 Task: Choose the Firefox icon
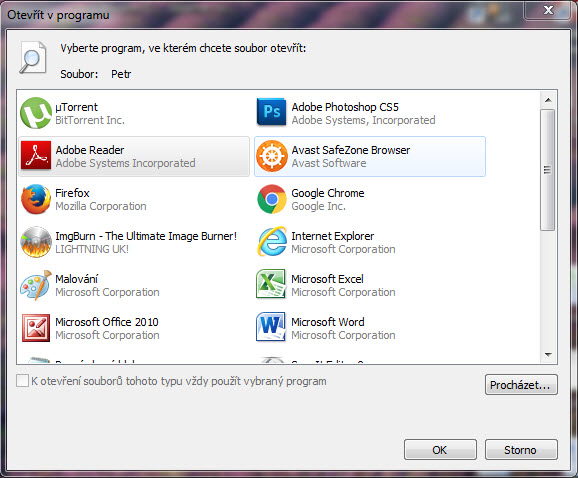(x=36, y=199)
